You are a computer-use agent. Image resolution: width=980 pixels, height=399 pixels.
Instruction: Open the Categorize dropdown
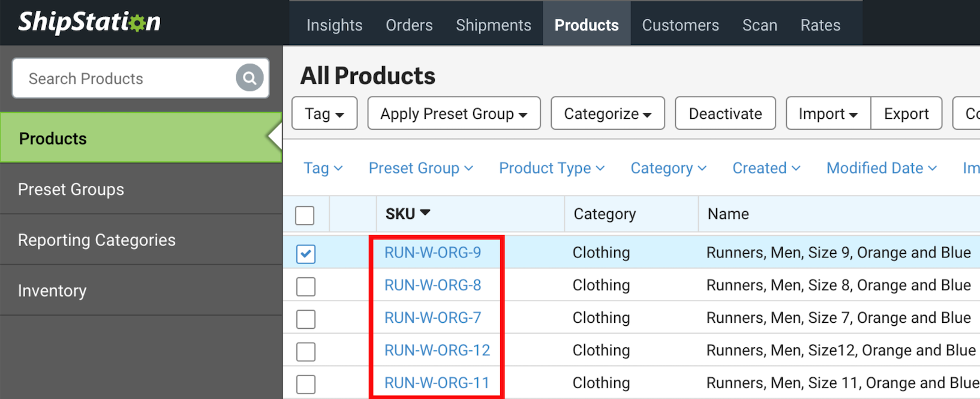(x=608, y=113)
